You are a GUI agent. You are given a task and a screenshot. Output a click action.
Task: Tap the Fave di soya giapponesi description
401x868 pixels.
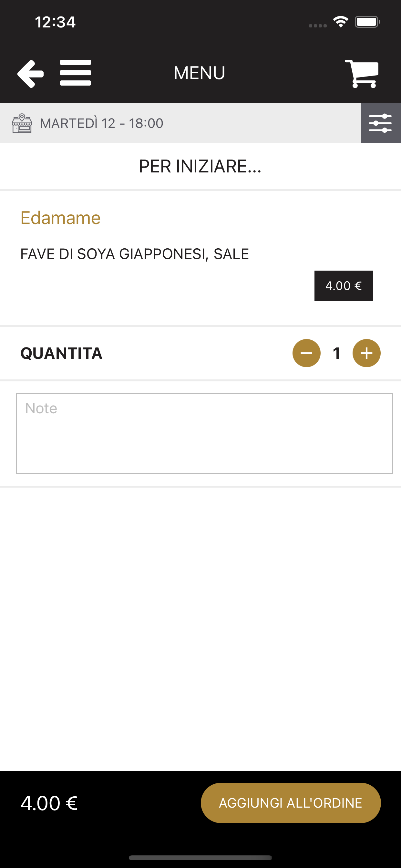pyautogui.click(x=134, y=254)
